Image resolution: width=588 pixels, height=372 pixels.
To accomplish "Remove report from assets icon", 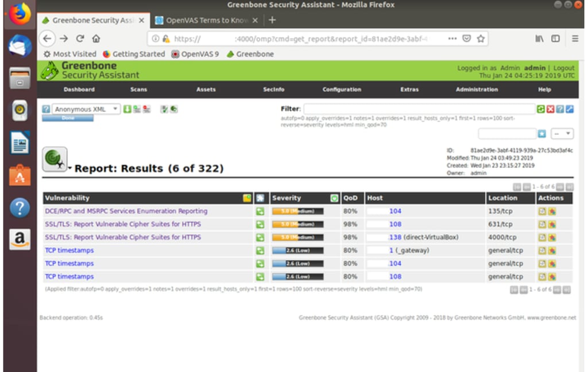I will [x=146, y=109].
